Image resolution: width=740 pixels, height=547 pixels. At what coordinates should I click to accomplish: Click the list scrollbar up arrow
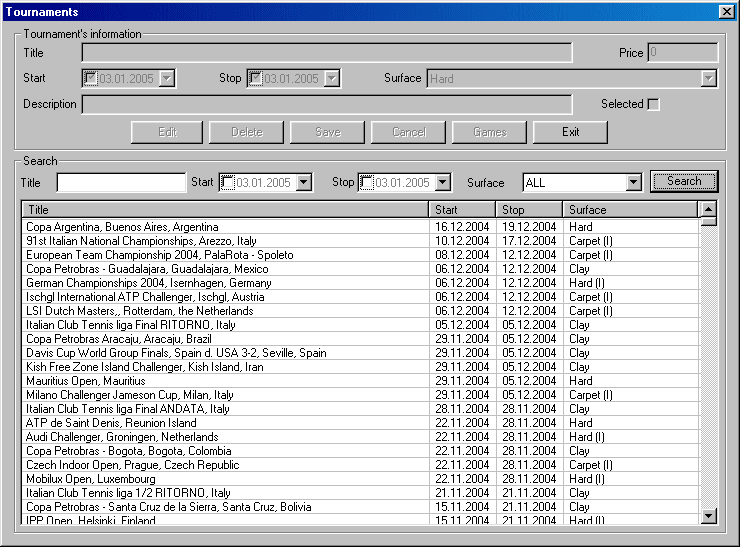[708, 209]
